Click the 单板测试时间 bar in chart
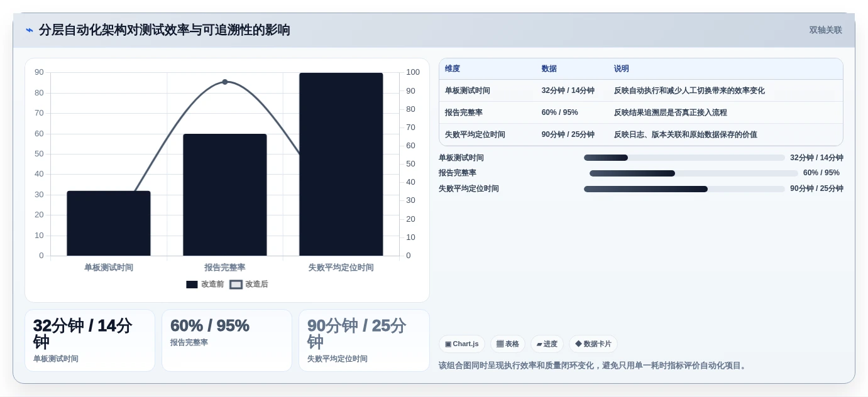868x397 pixels. coord(109,224)
